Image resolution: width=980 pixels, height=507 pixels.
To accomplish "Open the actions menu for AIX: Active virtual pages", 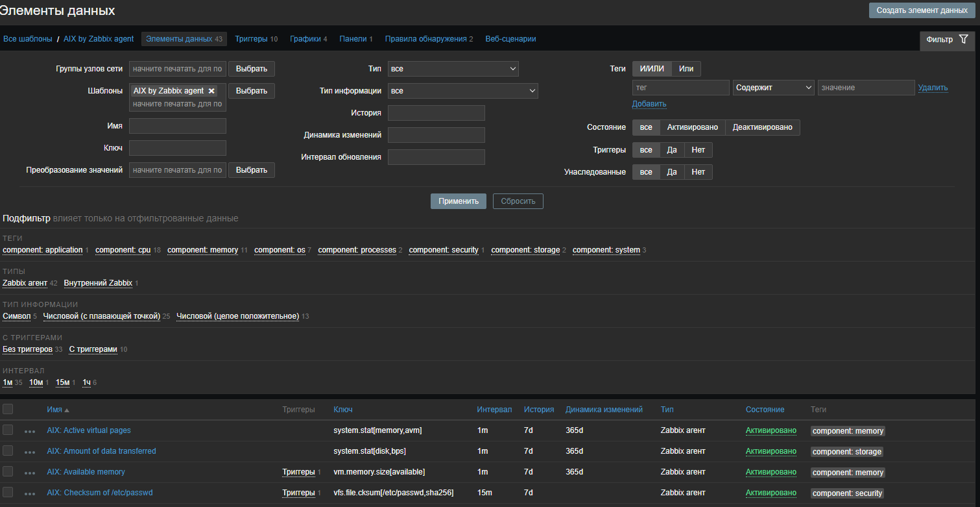I will [30, 431].
